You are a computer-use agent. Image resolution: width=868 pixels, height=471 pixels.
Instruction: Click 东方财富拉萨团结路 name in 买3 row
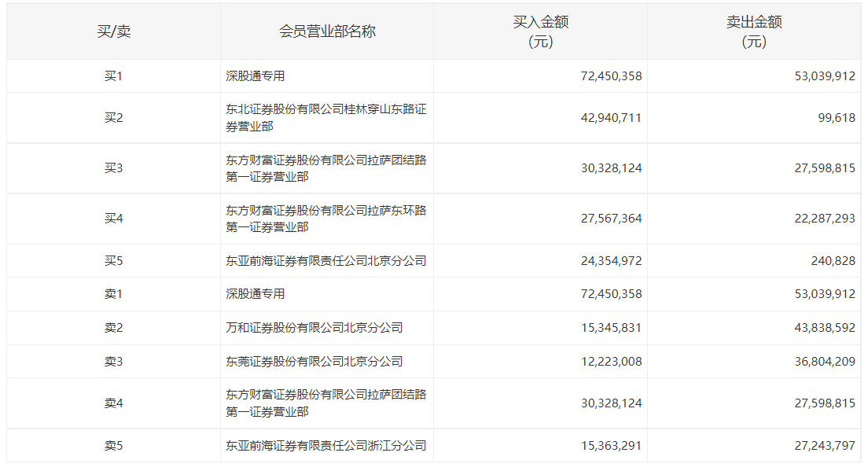pyautogui.click(x=326, y=168)
